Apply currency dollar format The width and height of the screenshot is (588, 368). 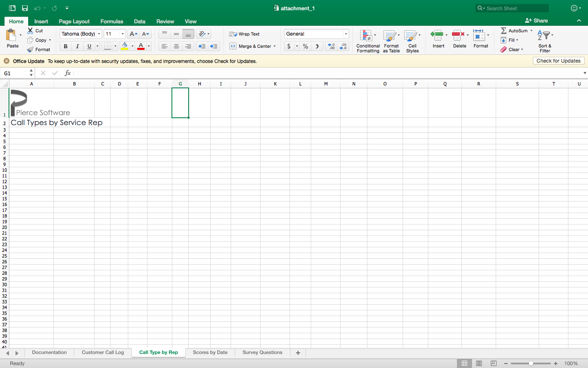click(289, 46)
